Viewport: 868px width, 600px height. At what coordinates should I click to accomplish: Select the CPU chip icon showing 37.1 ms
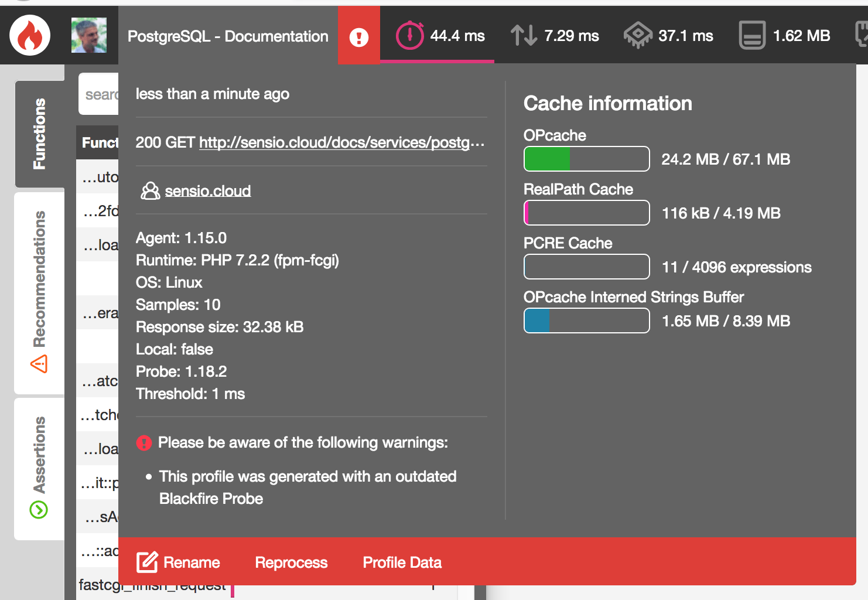click(x=638, y=35)
